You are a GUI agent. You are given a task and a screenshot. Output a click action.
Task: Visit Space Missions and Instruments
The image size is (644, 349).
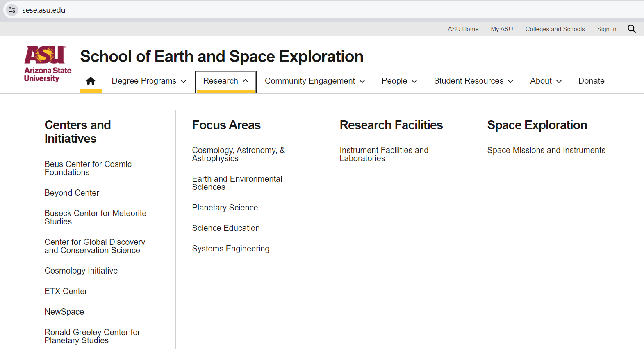click(546, 150)
